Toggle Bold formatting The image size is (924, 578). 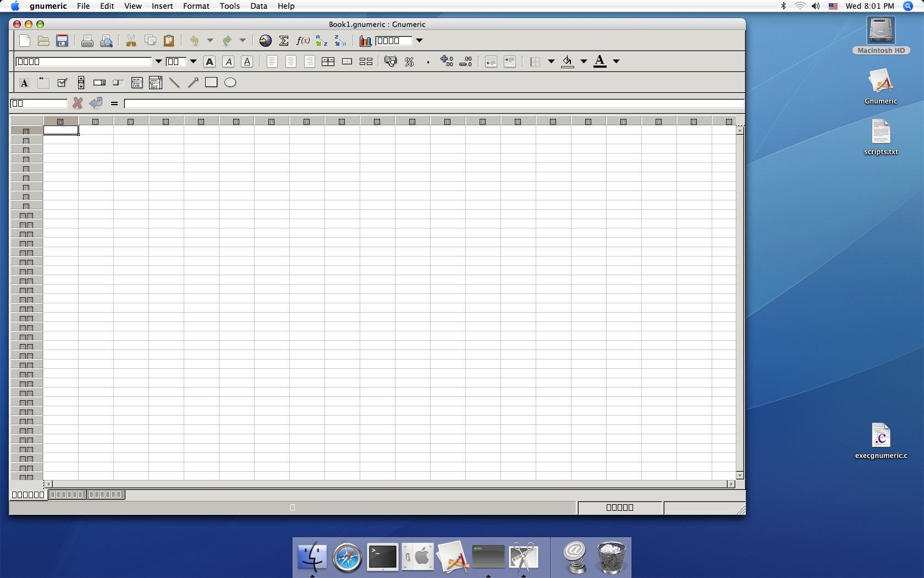pos(210,62)
